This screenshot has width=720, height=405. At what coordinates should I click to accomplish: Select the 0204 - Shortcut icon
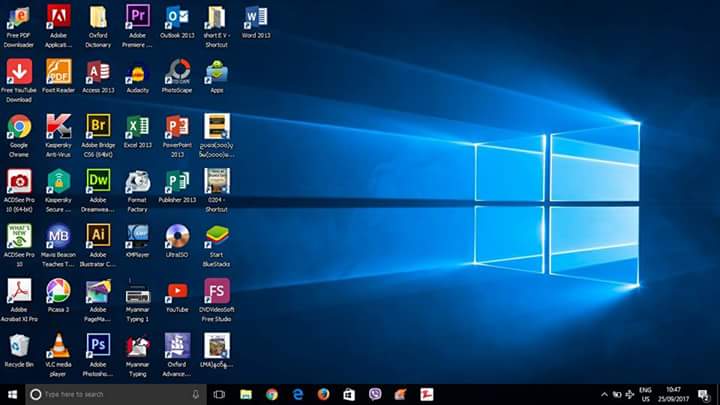click(x=217, y=190)
